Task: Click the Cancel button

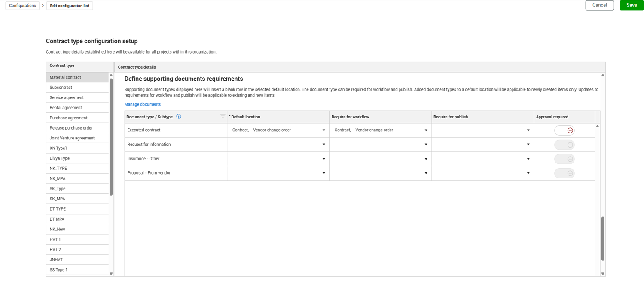Action: click(599, 5)
